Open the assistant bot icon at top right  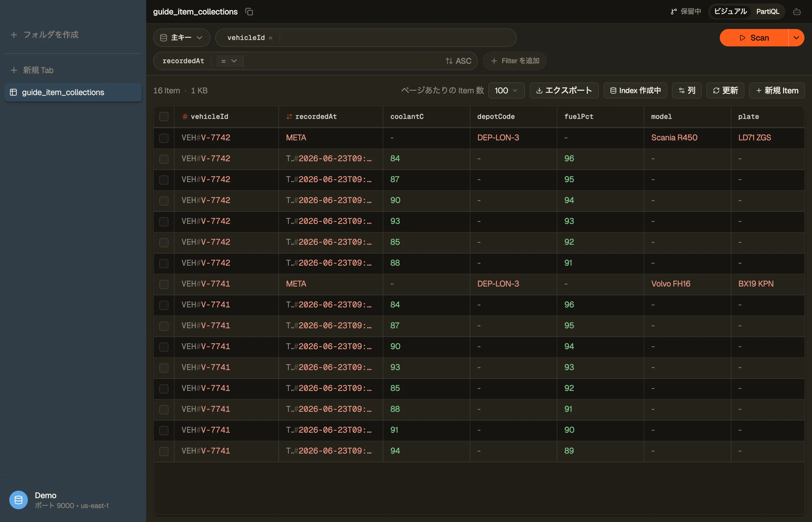coord(797,12)
